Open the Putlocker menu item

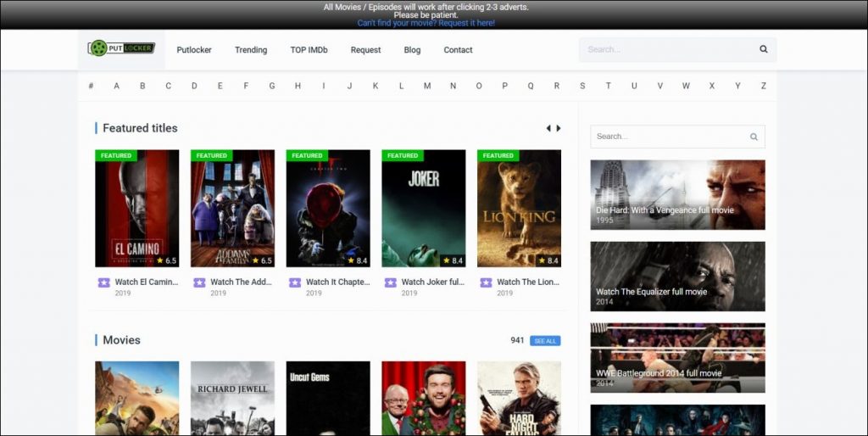click(x=194, y=50)
